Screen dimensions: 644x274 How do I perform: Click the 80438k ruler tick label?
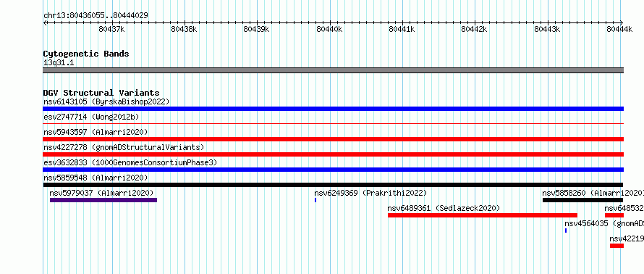pos(184,29)
